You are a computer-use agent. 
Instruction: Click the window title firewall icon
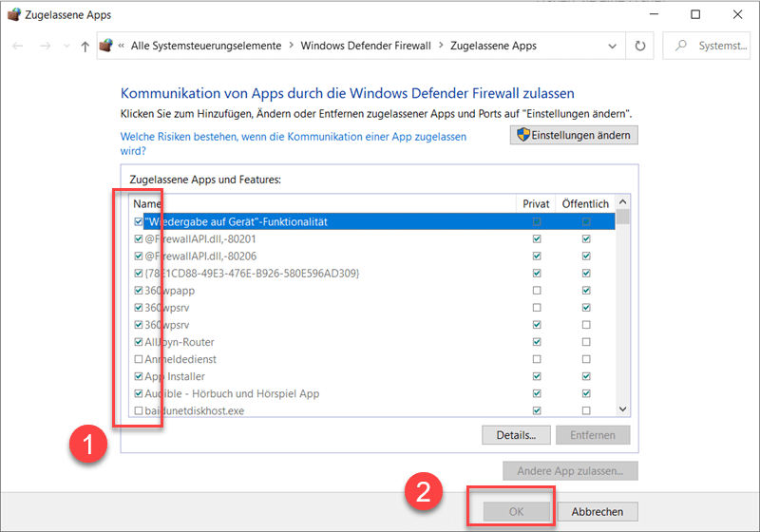(14, 14)
